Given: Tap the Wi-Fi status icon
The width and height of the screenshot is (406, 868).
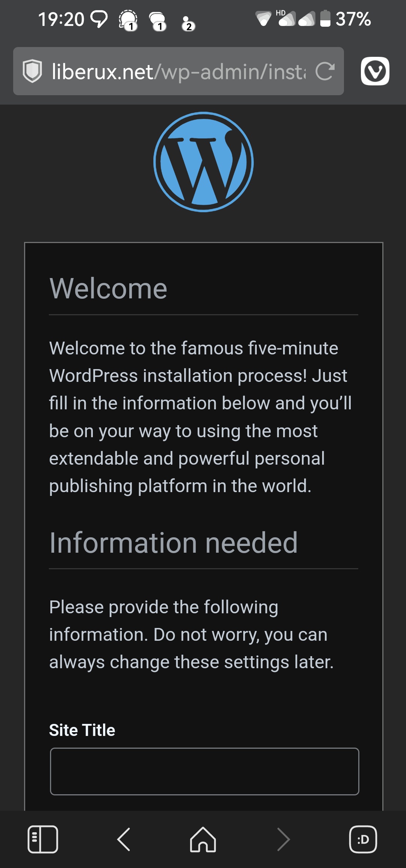Looking at the screenshot, I should (x=263, y=19).
